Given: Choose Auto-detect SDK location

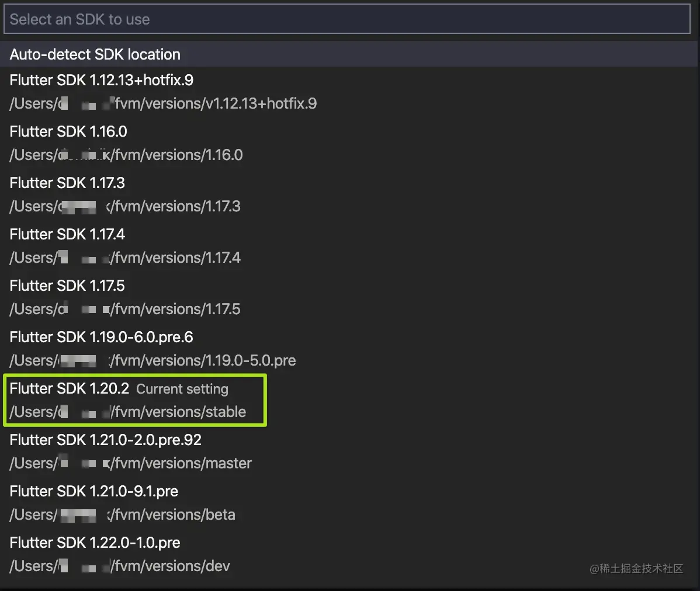Looking at the screenshot, I should (349, 54).
